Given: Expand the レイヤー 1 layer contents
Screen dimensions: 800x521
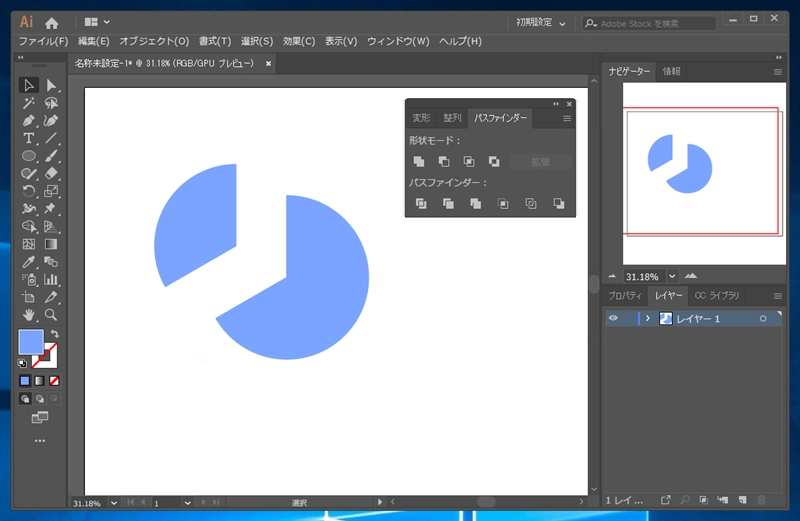Looking at the screenshot, I should tap(647, 318).
